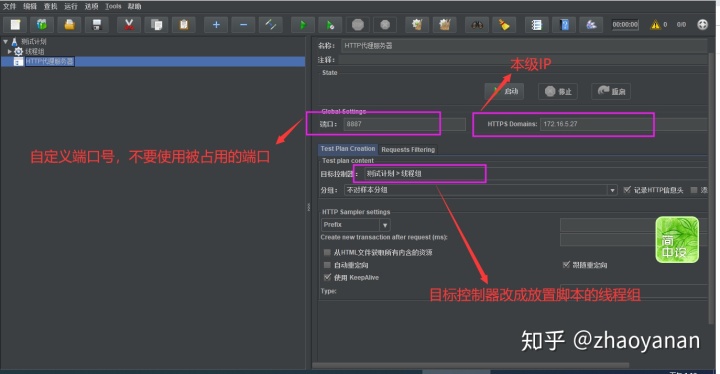Image resolution: width=720 pixels, height=374 pixels.
Task: Open the 选项 menu
Action: click(91, 6)
